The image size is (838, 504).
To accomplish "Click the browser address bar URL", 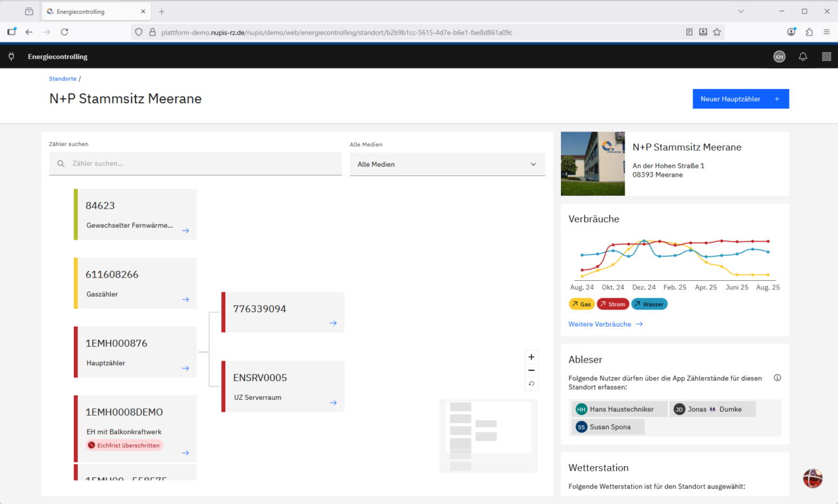I will pyautogui.click(x=337, y=32).
